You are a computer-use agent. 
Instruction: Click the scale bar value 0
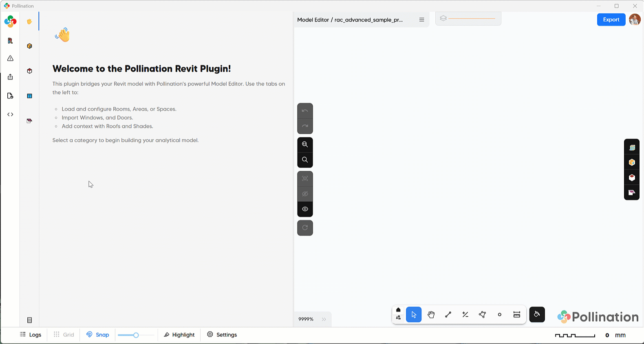[x=607, y=335]
